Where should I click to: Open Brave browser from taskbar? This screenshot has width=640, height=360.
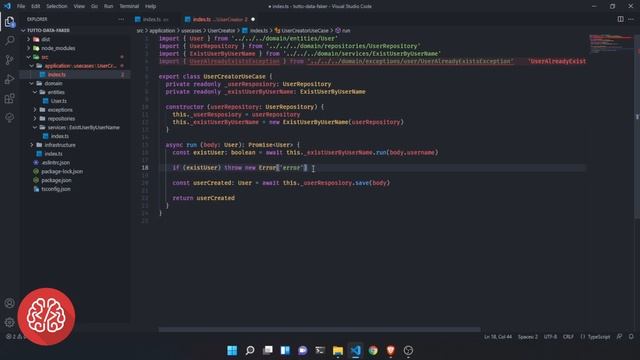(391, 350)
